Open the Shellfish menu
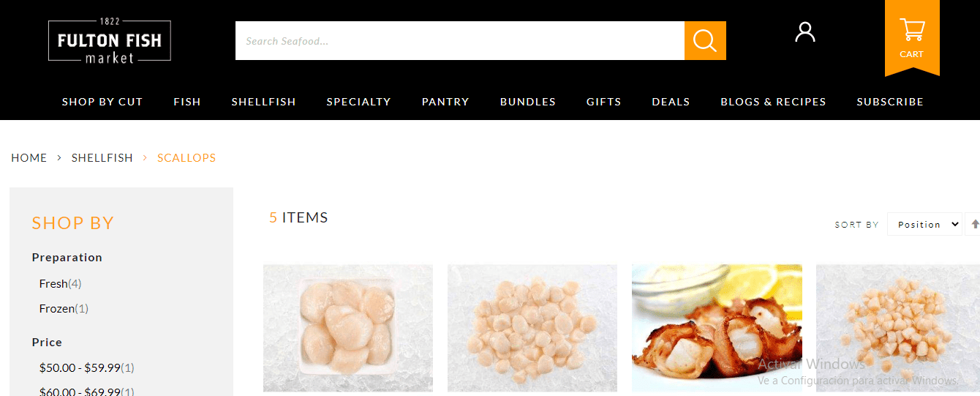The width and height of the screenshot is (980, 396). 263,102
